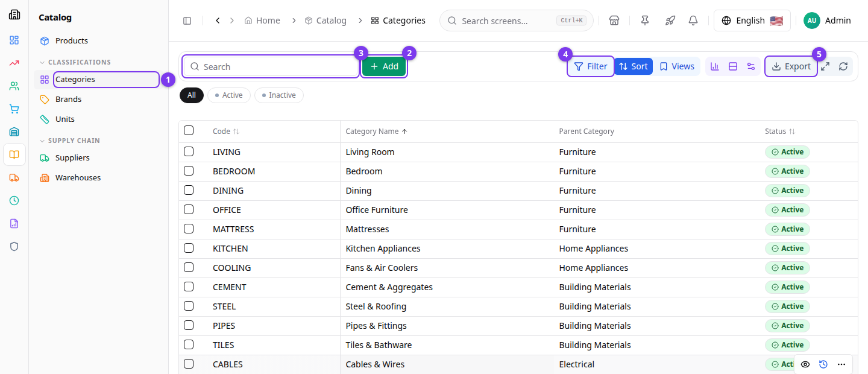The image size is (868, 374).
Task: Sort by the Status column header
Action: pyautogui.click(x=780, y=131)
